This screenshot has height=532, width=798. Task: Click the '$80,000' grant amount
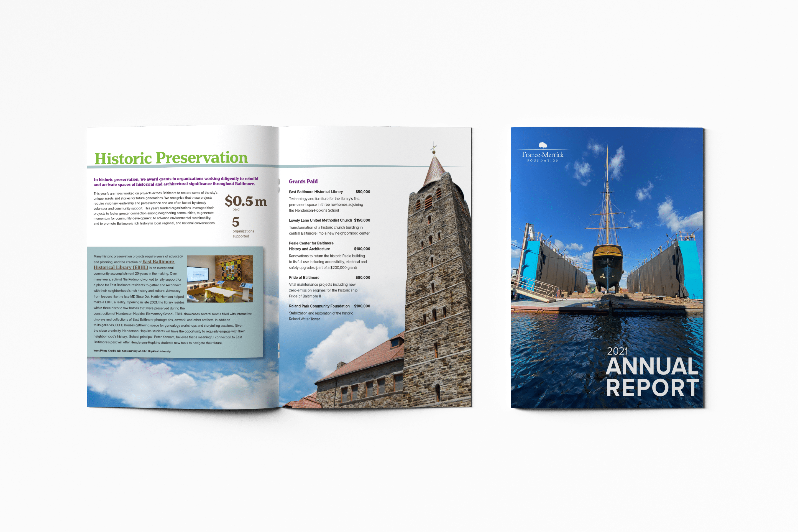point(363,278)
